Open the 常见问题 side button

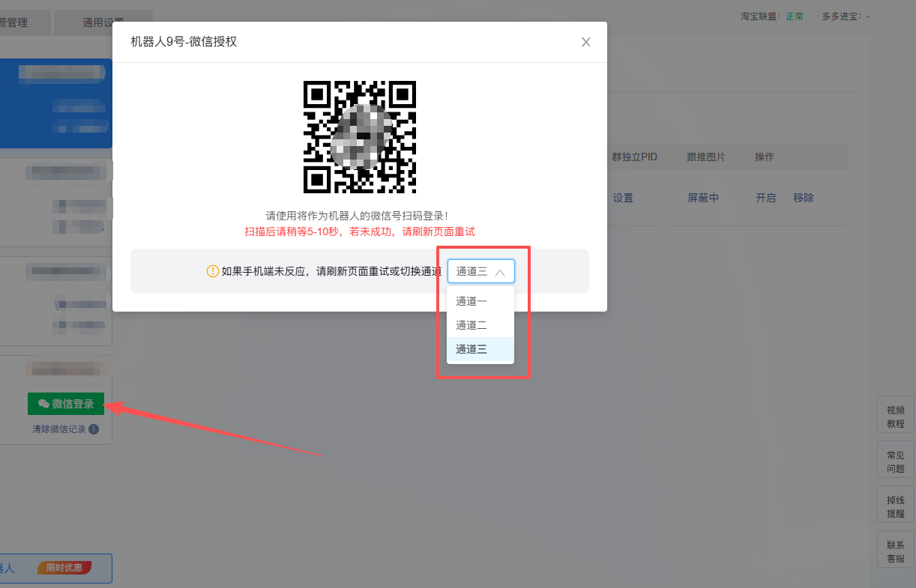click(x=896, y=462)
